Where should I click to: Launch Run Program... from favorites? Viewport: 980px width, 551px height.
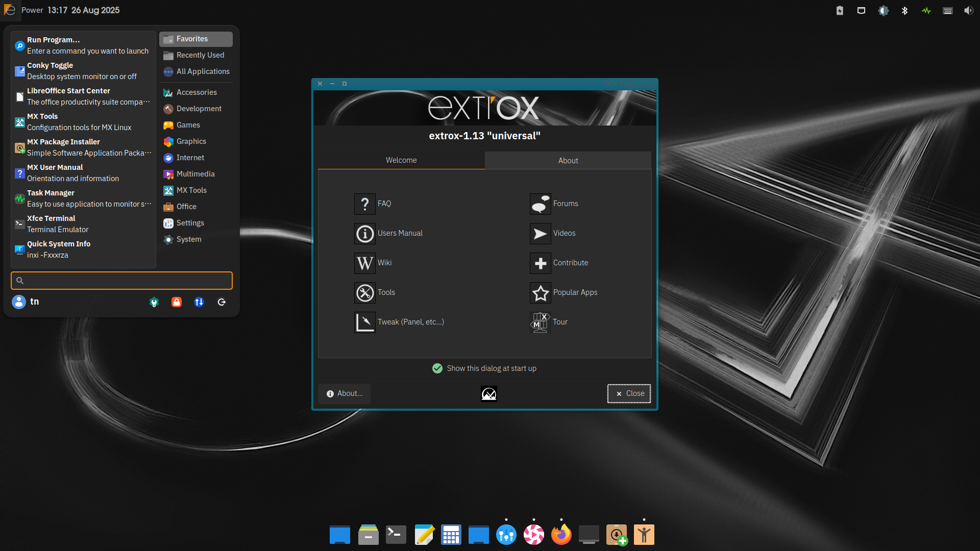point(83,45)
